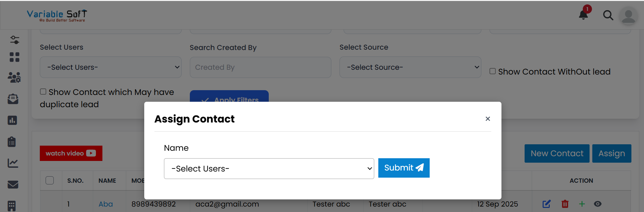This screenshot has width=644, height=212.
Task: Select the filter sliders icon atop the sidebar
Action: click(14, 40)
